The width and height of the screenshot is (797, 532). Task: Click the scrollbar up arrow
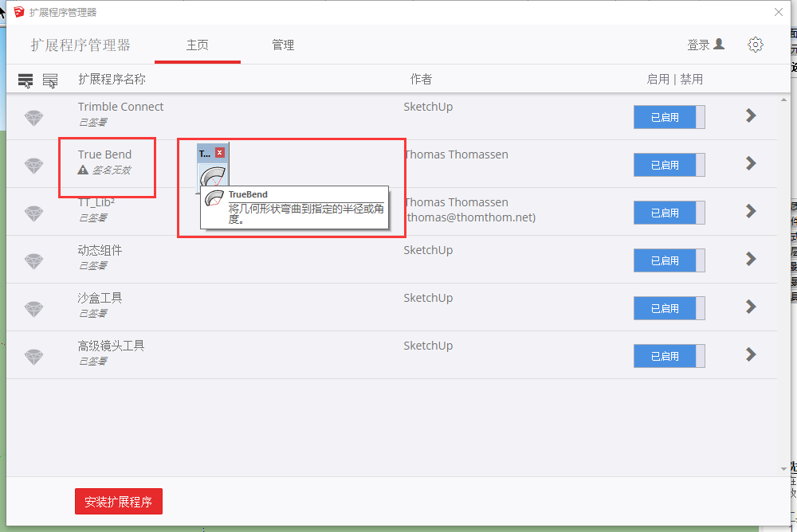pyautogui.click(x=783, y=100)
